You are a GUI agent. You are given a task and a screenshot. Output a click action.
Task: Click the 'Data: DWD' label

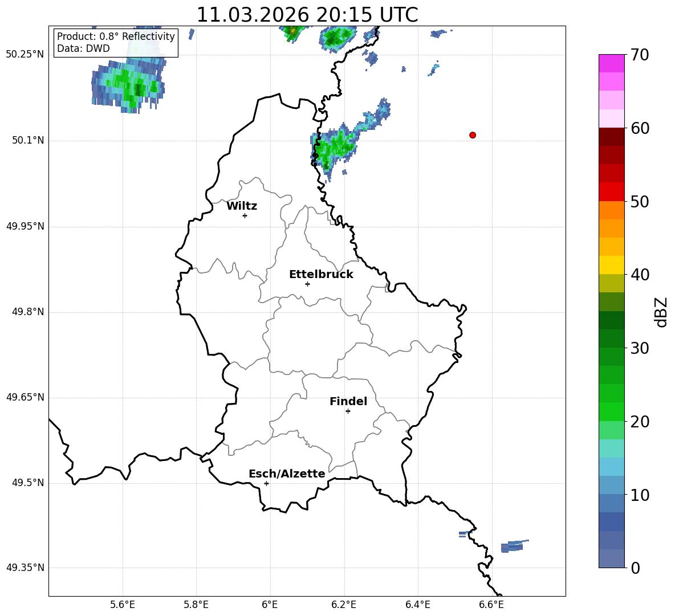[83, 48]
